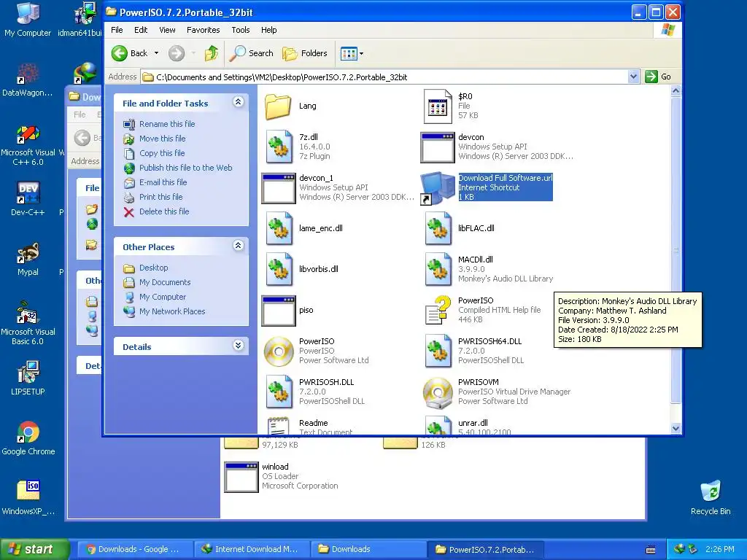Viewport: 747px width, 560px height.
Task: Click Delete this file
Action: tap(164, 211)
